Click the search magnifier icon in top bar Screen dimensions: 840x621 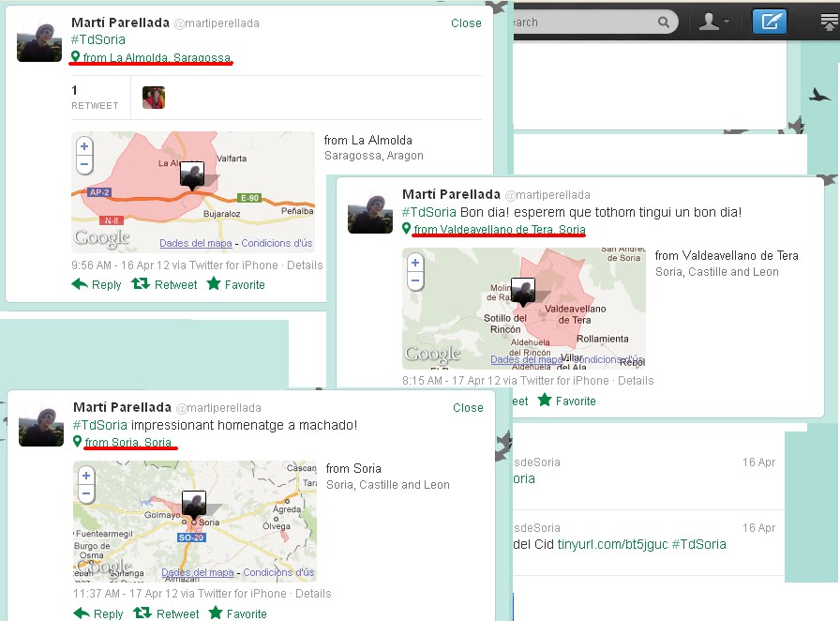point(663,22)
